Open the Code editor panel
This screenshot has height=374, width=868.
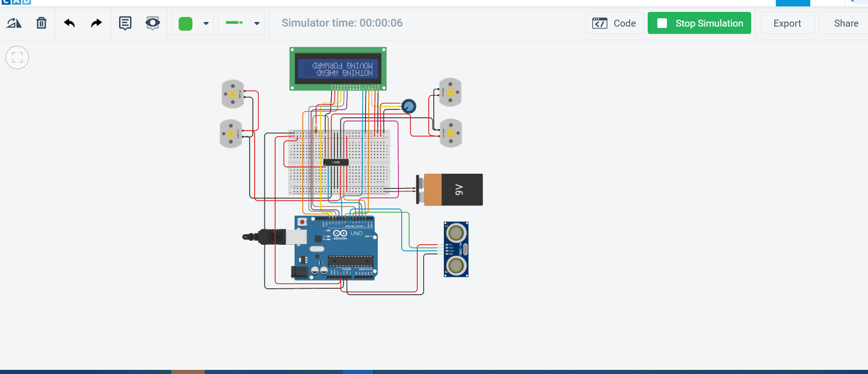[614, 23]
